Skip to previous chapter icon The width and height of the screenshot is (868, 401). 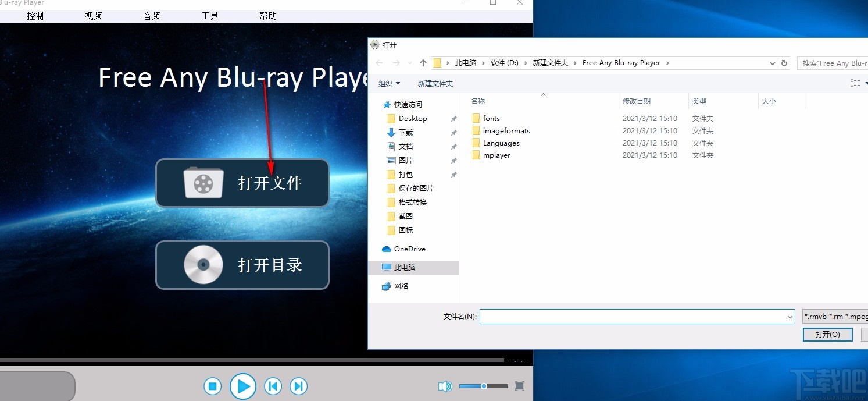pyautogui.click(x=273, y=386)
